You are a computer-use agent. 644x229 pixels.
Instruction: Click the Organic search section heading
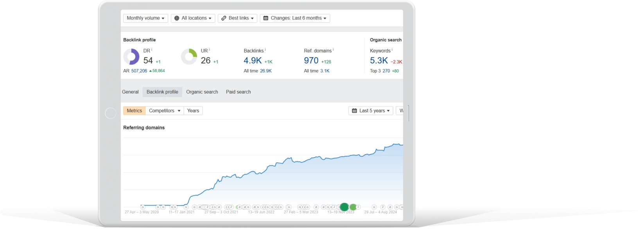click(x=386, y=40)
